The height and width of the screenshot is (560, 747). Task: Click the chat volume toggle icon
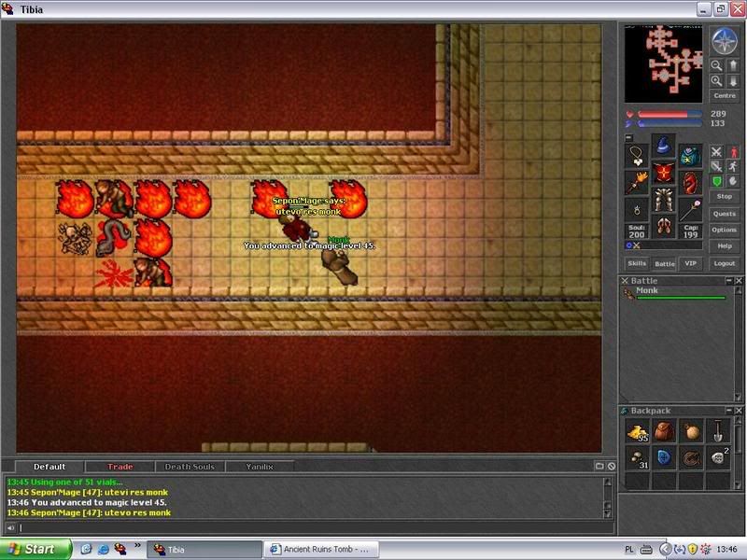click(10, 527)
